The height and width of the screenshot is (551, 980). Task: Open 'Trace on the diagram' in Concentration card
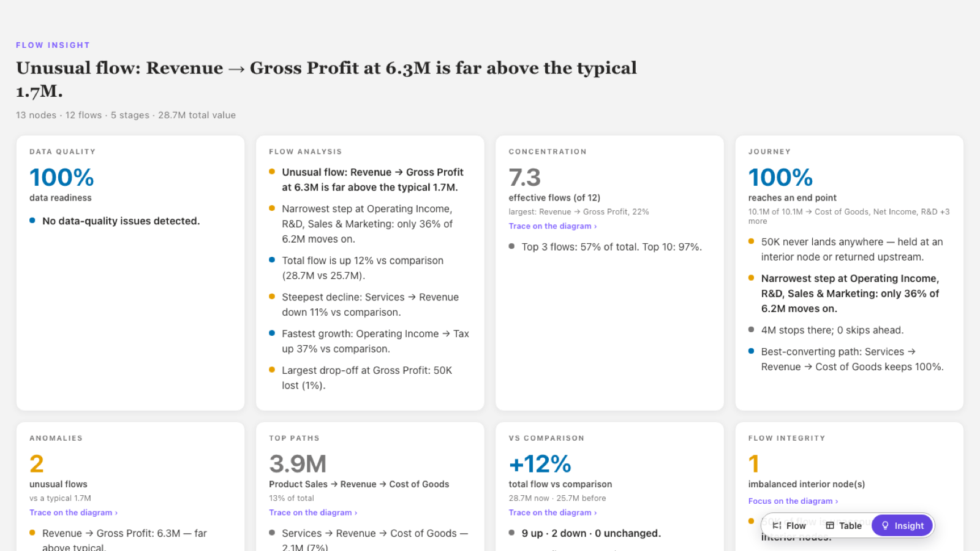552,226
